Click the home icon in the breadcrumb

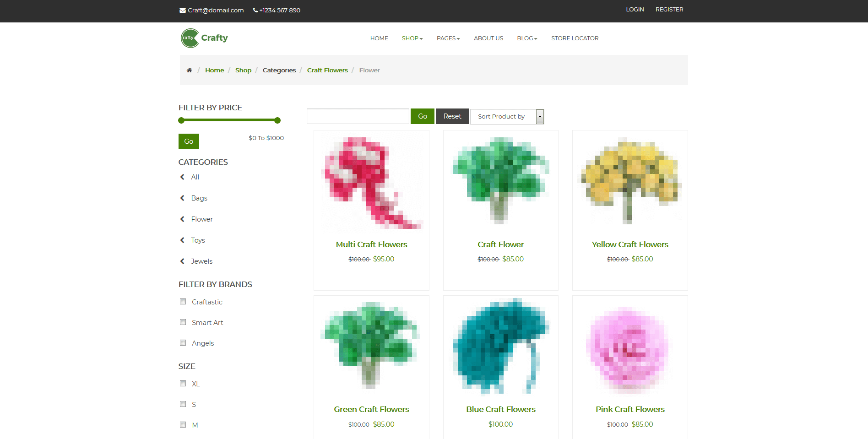pos(189,70)
